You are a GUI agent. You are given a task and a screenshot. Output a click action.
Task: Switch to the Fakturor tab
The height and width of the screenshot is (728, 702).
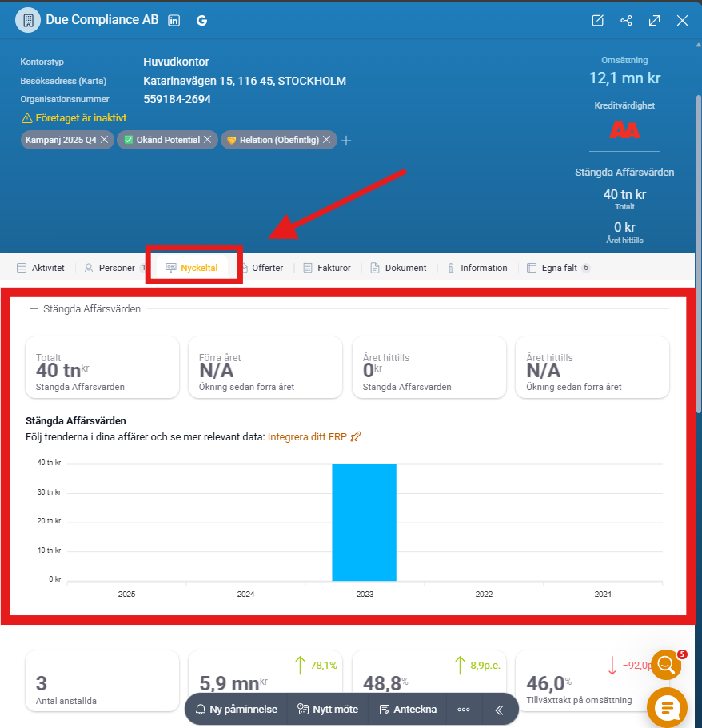[327, 268]
